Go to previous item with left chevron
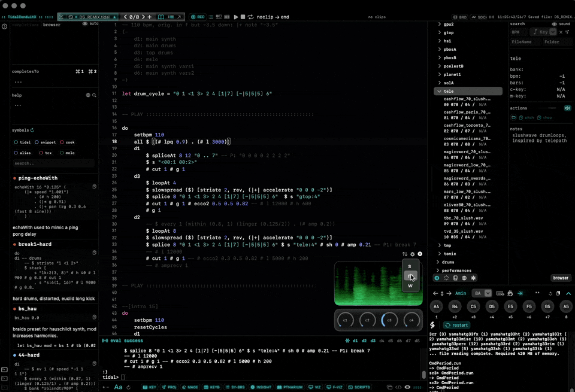The width and height of the screenshot is (575, 392). tap(125, 17)
